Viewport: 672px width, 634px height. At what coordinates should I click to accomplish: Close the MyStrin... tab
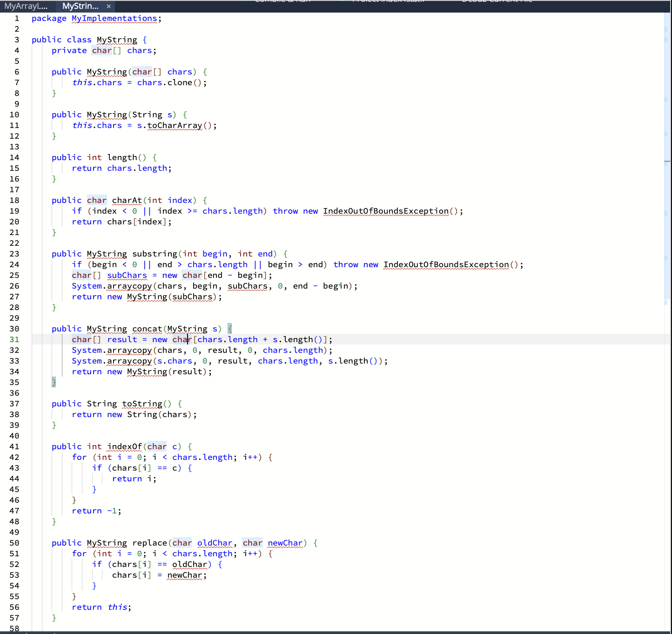click(108, 6)
